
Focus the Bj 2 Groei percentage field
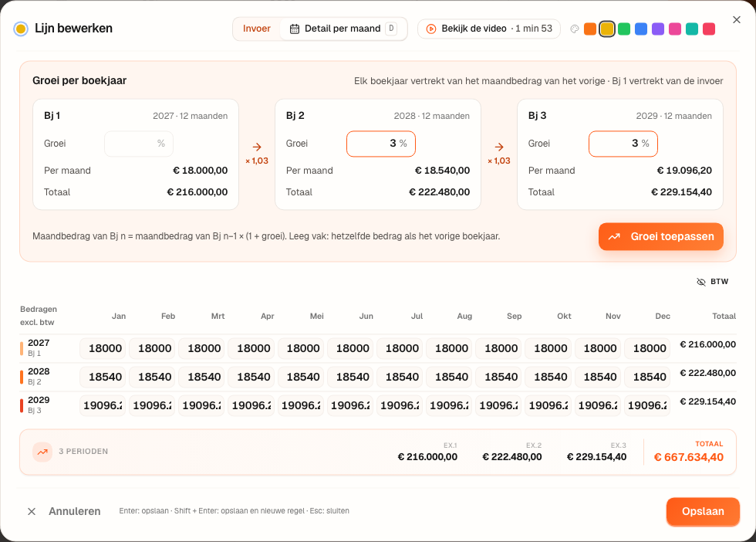point(381,144)
